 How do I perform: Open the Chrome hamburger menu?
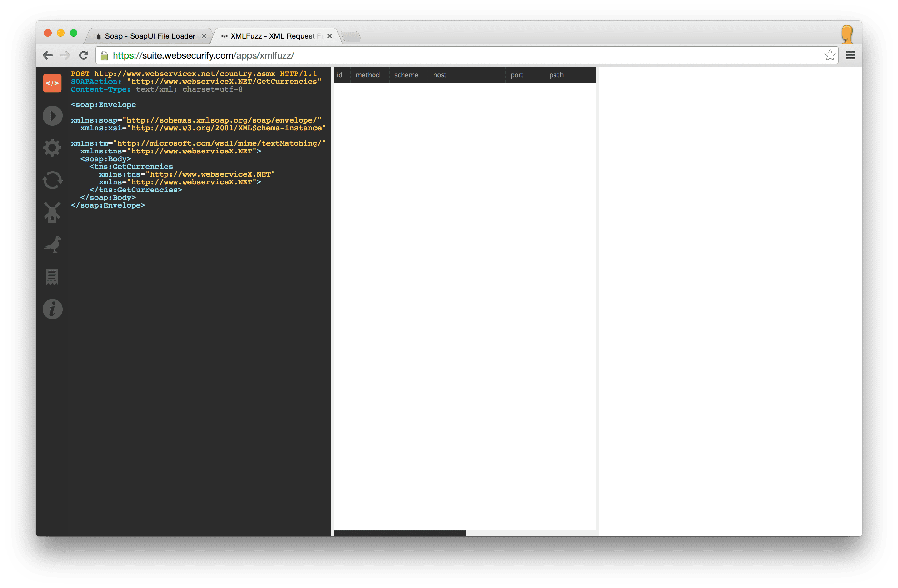pos(851,55)
